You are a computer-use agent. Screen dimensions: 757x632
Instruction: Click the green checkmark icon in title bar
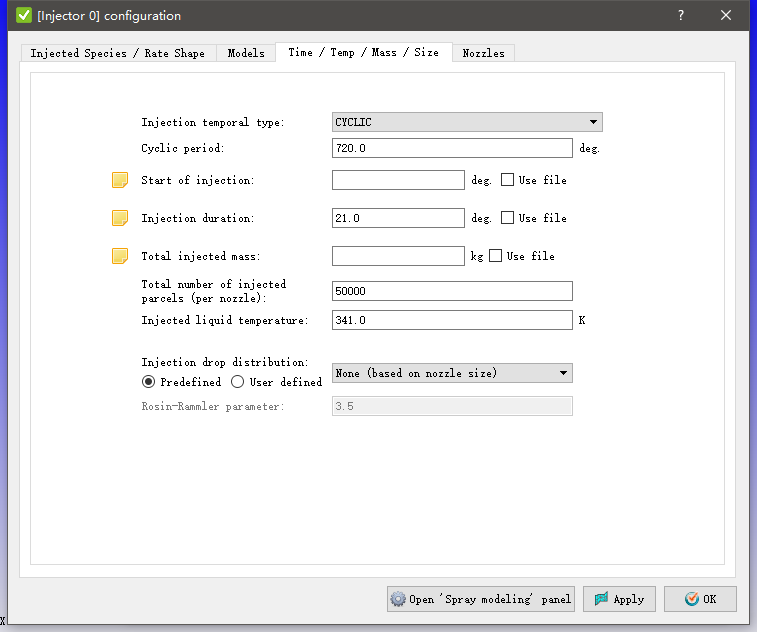click(x=24, y=15)
